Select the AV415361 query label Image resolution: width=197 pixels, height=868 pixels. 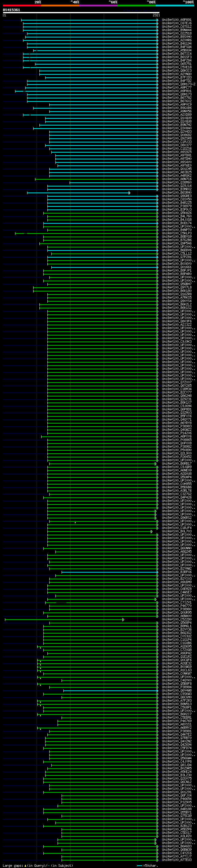tap(11, 10)
